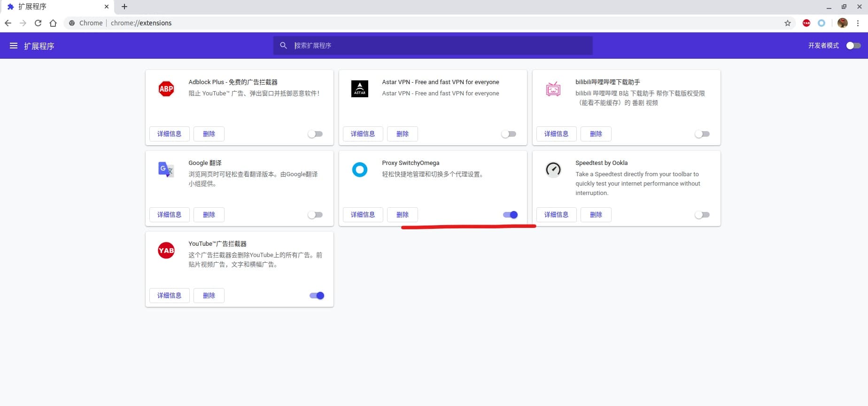Open SwitchyOmega extension from the toolbar
The height and width of the screenshot is (406, 868).
[x=821, y=23]
